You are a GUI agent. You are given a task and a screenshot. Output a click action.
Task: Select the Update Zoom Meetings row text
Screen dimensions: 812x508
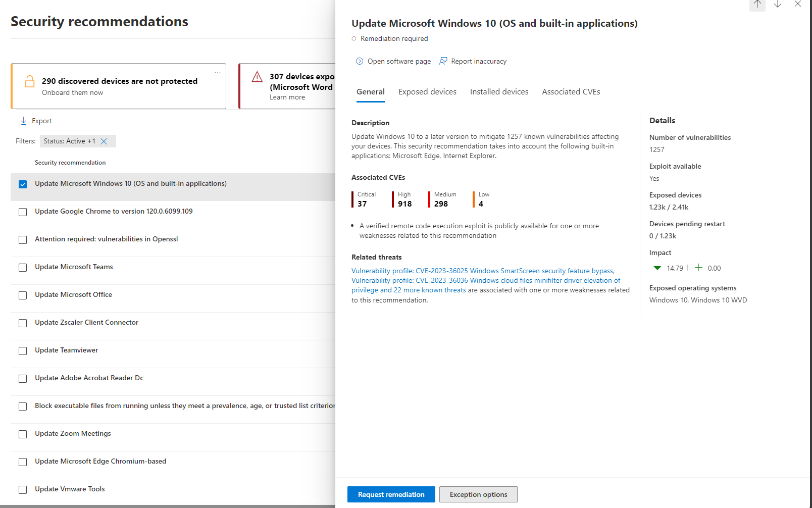pyautogui.click(x=73, y=433)
